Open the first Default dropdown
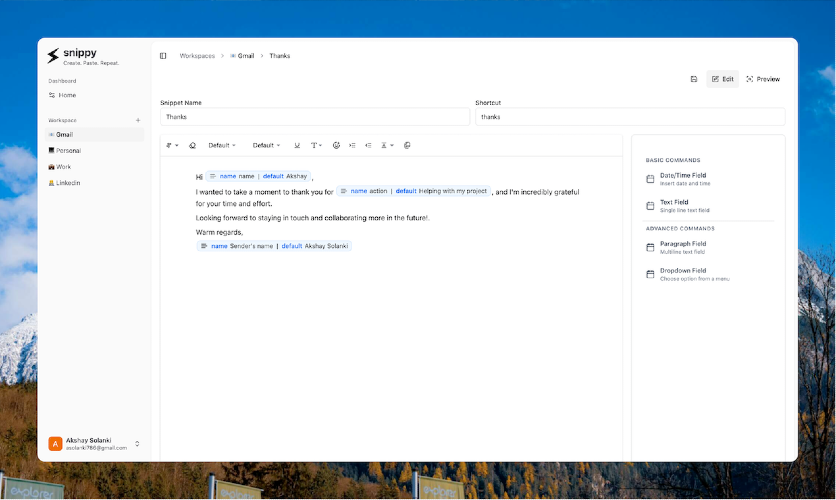This screenshot has height=500, width=836. pos(222,146)
